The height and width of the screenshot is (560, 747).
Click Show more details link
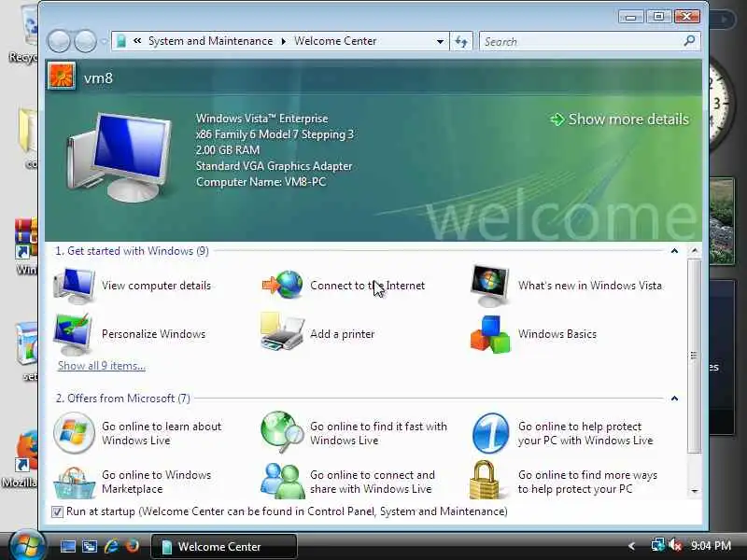(619, 119)
